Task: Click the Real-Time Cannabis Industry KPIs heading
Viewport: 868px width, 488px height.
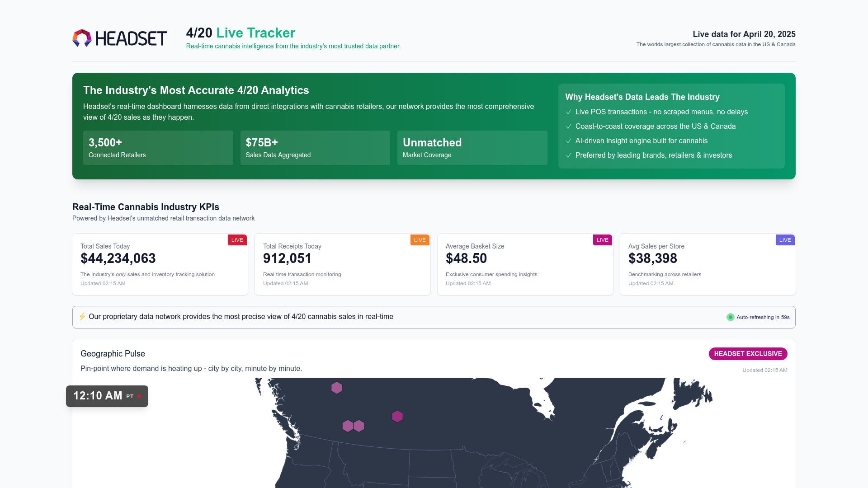Action: (x=146, y=207)
